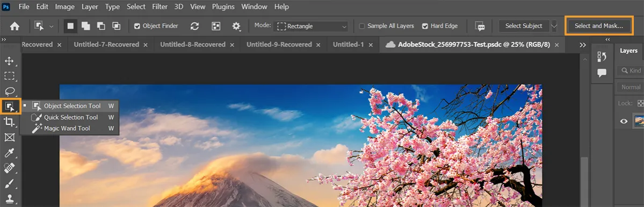Image resolution: width=644 pixels, height=207 pixels.
Task: Go to the Home screen icon
Action: pos(15,26)
